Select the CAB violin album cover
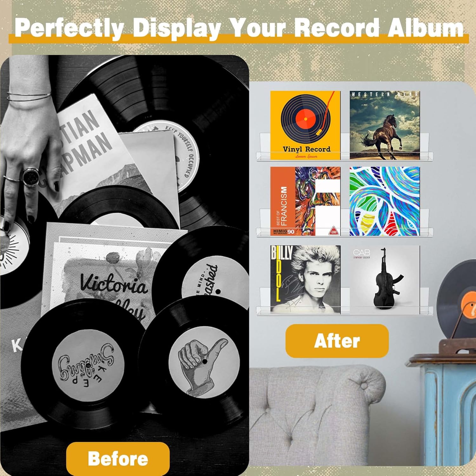The image size is (476, 476). pyautogui.click(x=385, y=279)
